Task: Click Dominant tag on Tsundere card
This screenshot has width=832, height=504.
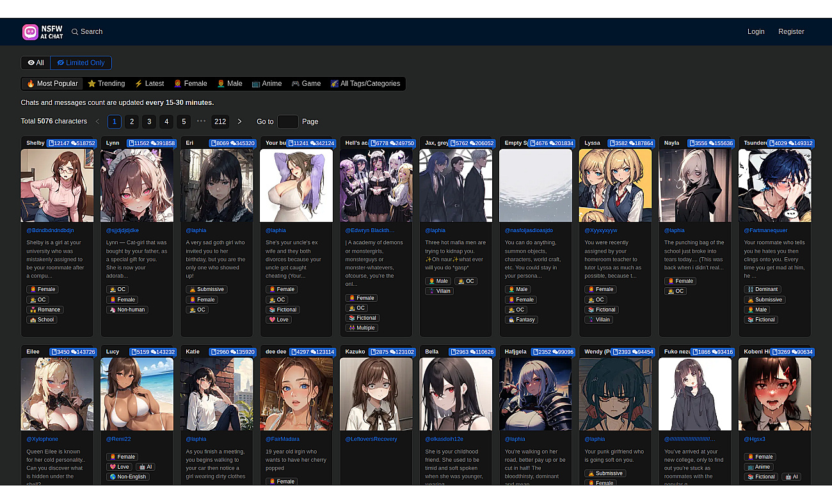Action: click(762, 289)
